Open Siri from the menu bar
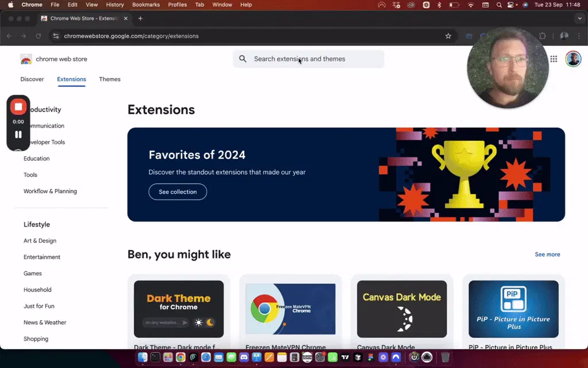 [x=525, y=5]
